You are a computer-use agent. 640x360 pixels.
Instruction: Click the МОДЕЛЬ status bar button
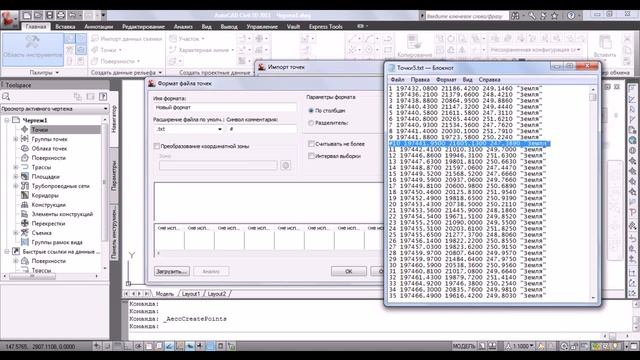tap(464, 346)
